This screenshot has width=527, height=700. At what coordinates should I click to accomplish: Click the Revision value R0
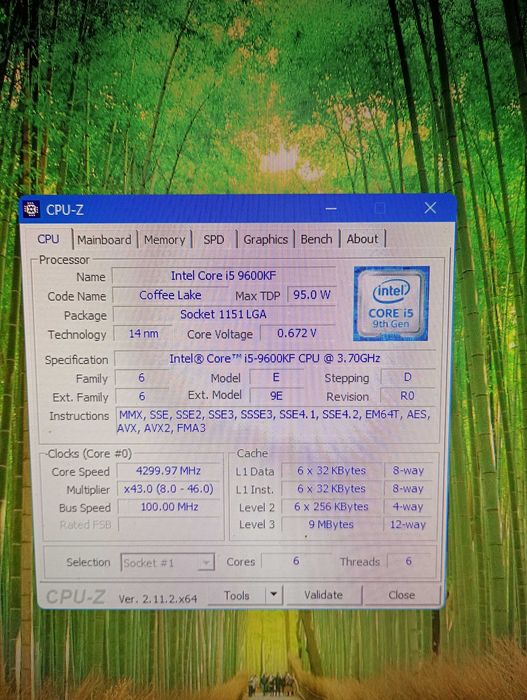(407, 396)
